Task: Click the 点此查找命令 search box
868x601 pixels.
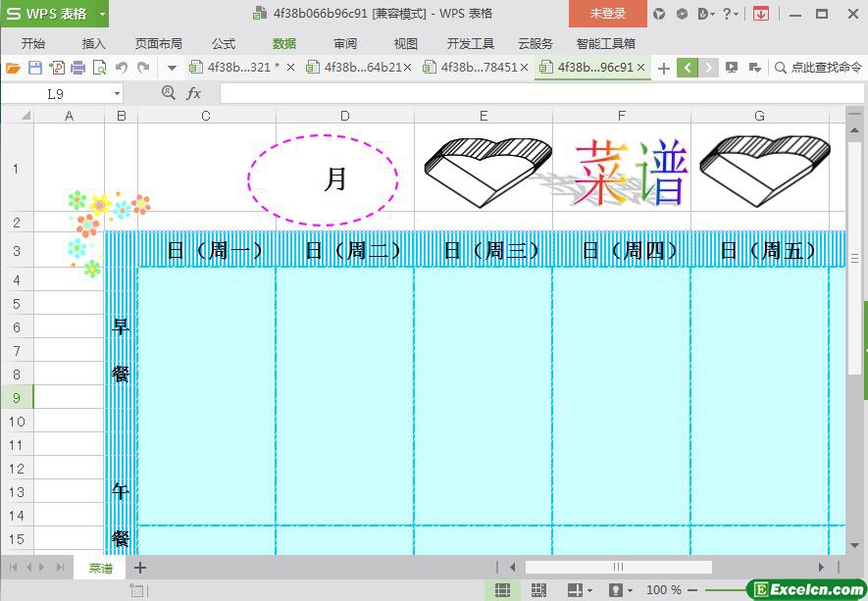Action: (818, 68)
